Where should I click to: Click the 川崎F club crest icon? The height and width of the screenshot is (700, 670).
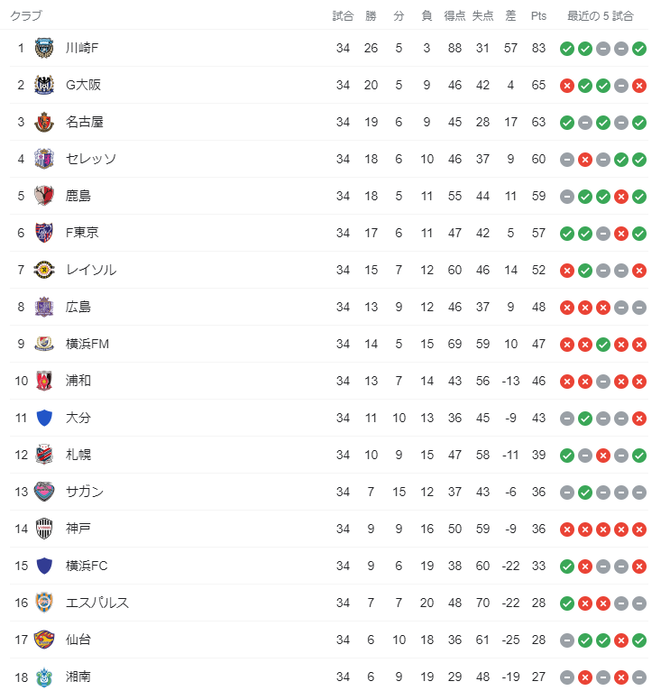pyautogui.click(x=44, y=48)
